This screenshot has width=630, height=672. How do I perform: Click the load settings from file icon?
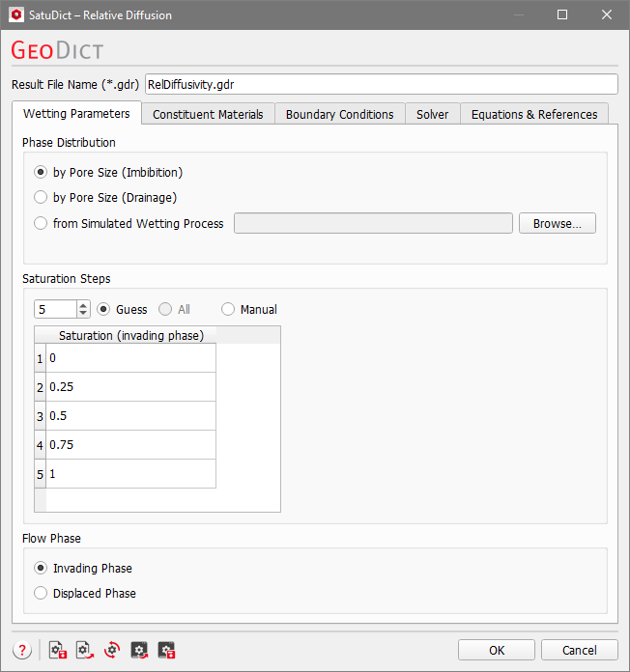coord(84,650)
